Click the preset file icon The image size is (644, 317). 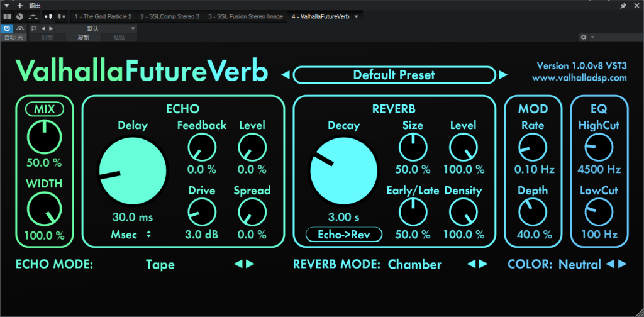coord(34,28)
